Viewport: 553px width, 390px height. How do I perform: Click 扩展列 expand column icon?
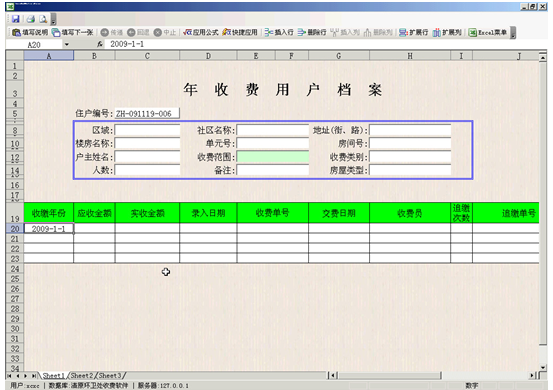[x=447, y=32]
